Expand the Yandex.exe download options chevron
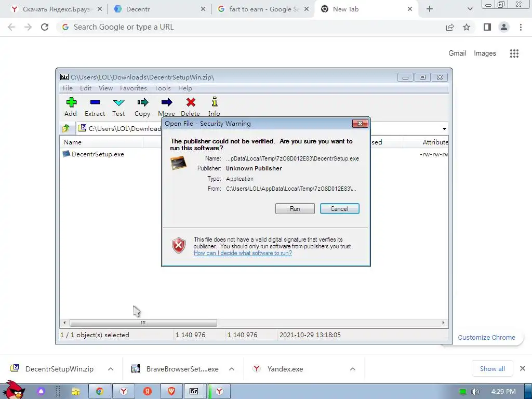Viewport: 532px width, 399px height. pos(353,369)
